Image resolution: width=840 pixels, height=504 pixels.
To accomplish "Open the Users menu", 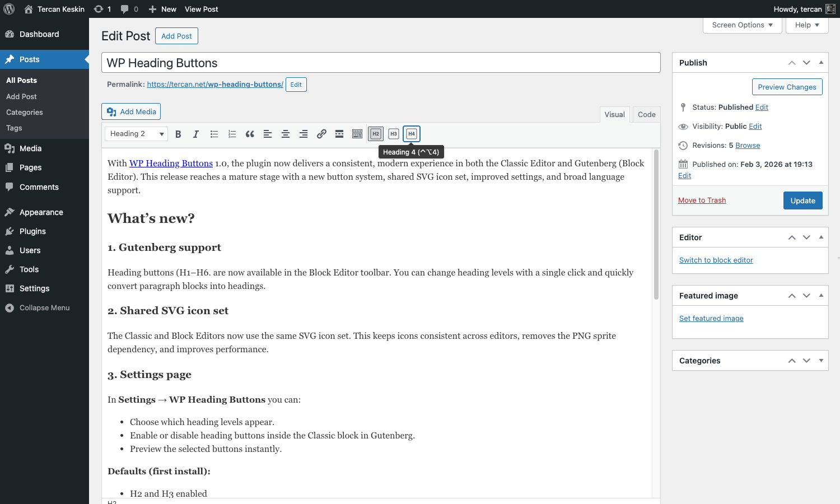I will 44,250.
